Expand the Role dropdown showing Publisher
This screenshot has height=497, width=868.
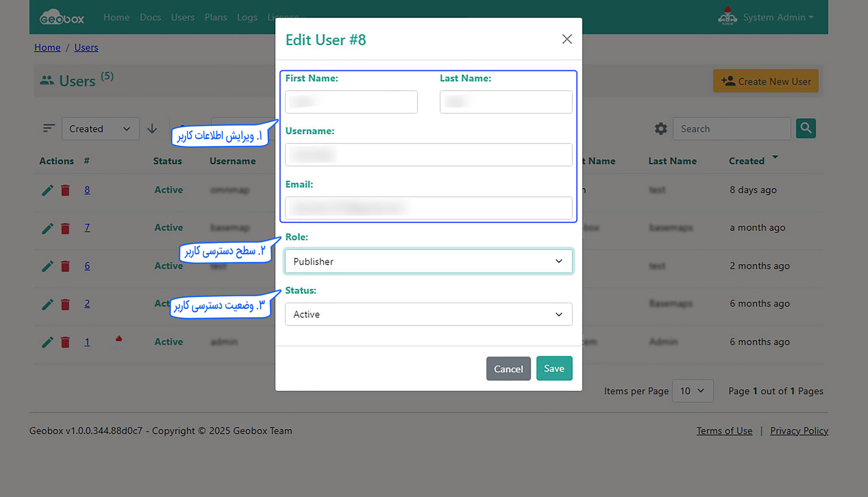(x=428, y=262)
